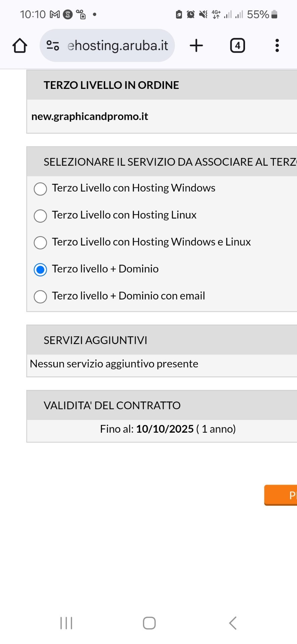Click the orange button at the right edge
The height and width of the screenshot is (644, 297).
pyautogui.click(x=281, y=495)
